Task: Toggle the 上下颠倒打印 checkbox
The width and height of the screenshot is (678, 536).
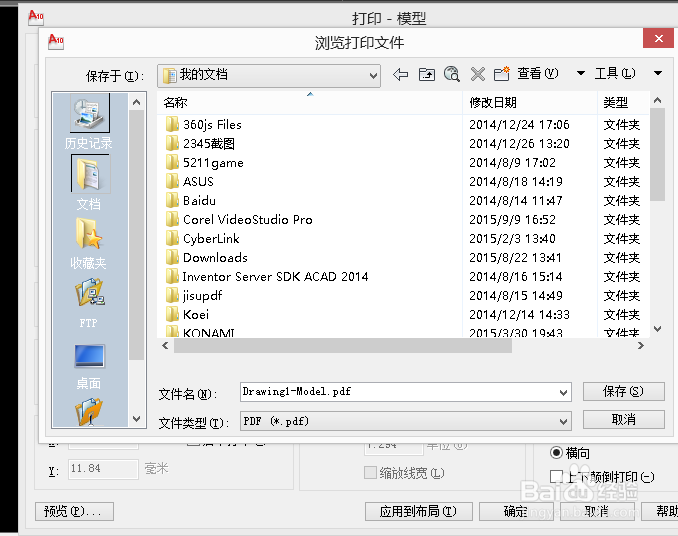Action: click(556, 477)
